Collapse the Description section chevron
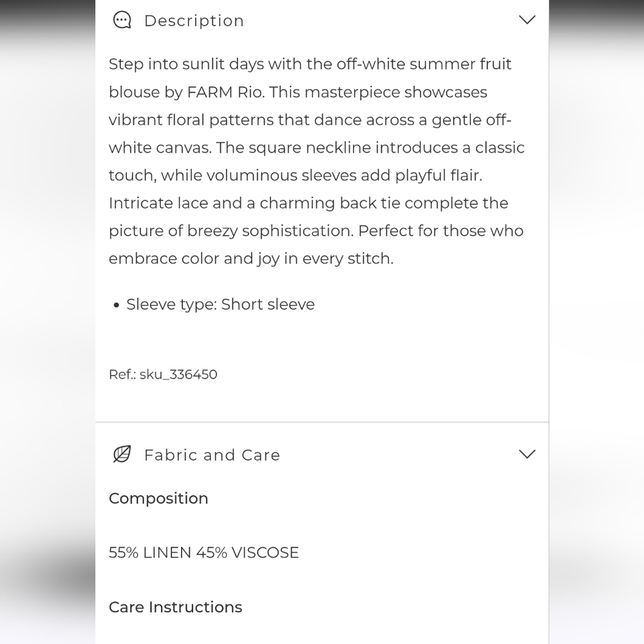The image size is (644, 644). coord(527,20)
